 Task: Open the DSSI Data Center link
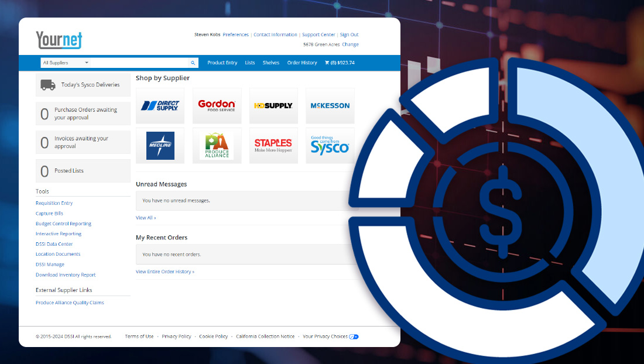(54, 244)
